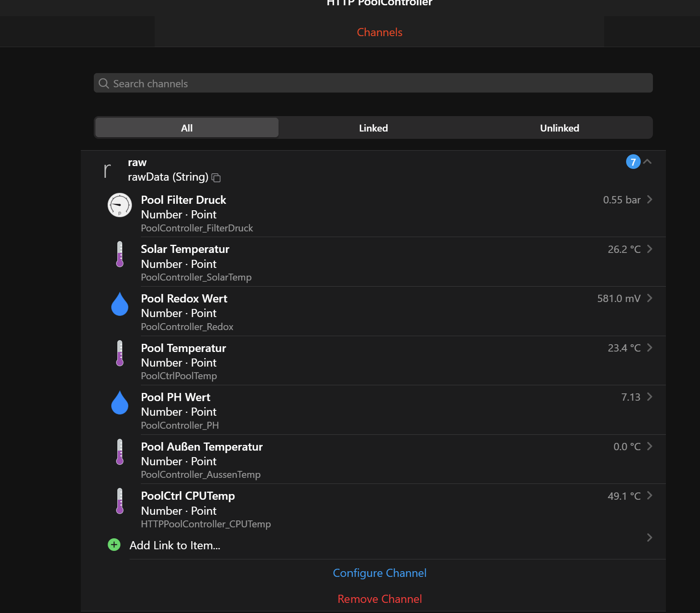Click the thermometer icon beside PoolCtrl CPUTemp
700x613 pixels.
[119, 501]
